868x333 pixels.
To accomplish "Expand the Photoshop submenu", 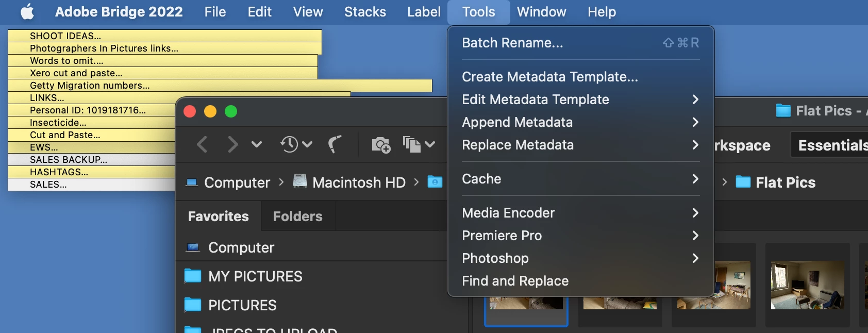I will [581, 258].
